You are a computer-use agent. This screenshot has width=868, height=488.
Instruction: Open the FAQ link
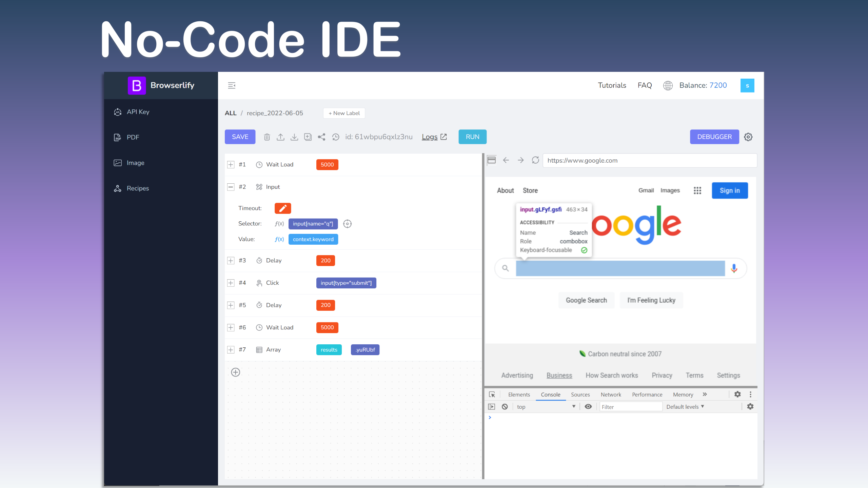pyautogui.click(x=645, y=85)
